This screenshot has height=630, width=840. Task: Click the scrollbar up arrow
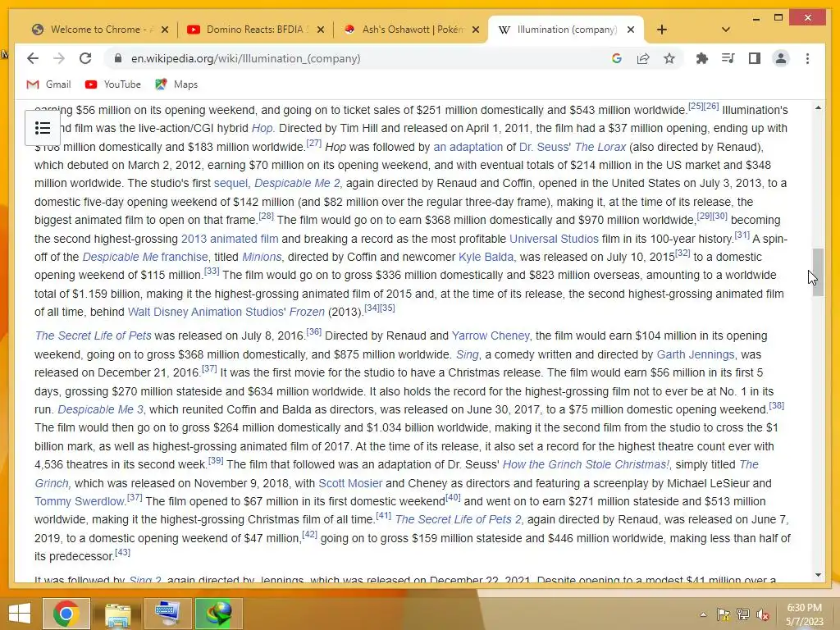pyautogui.click(x=818, y=107)
